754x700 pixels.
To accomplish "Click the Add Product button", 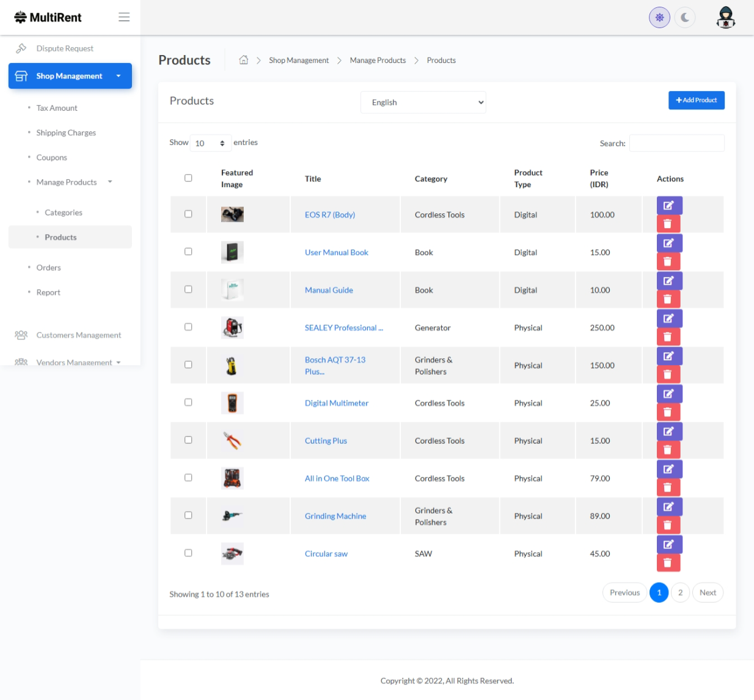I will pyautogui.click(x=696, y=100).
